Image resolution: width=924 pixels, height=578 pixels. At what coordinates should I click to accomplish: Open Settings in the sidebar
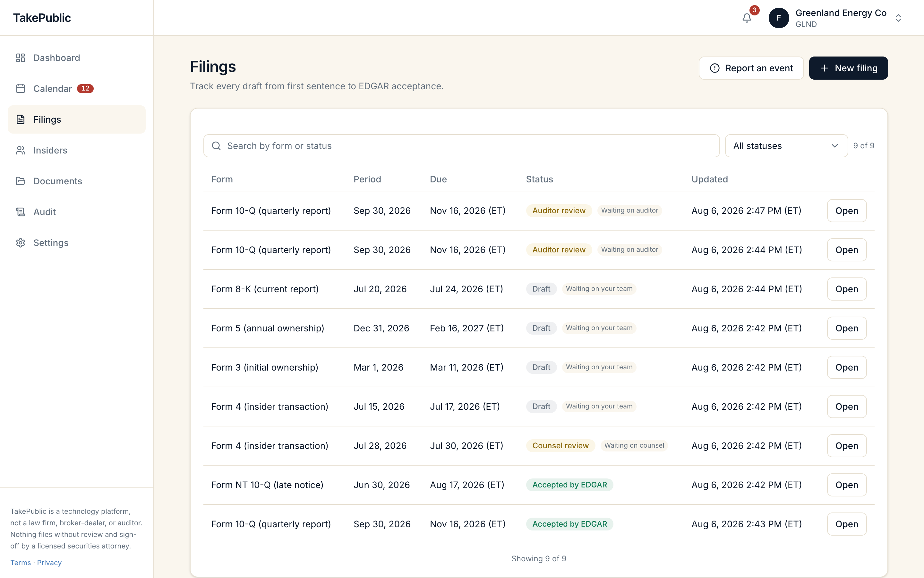(x=76, y=243)
